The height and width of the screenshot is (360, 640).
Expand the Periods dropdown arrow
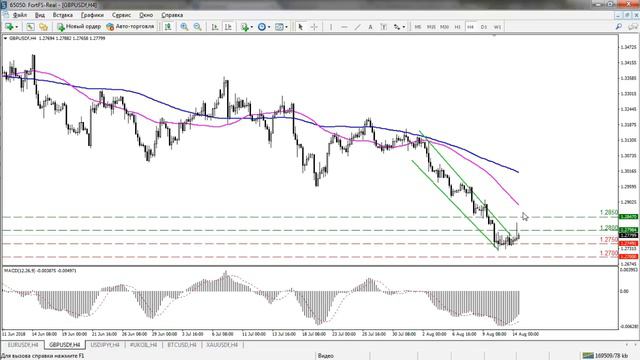269,27
